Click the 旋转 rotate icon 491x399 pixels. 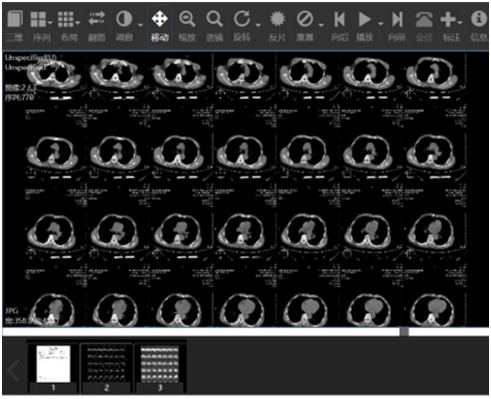click(242, 19)
